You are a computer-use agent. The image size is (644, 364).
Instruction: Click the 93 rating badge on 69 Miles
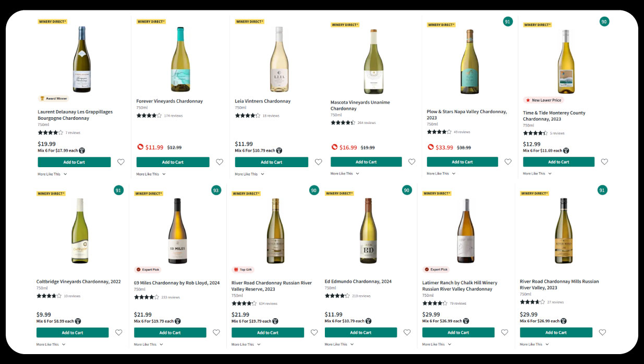pyautogui.click(x=216, y=191)
